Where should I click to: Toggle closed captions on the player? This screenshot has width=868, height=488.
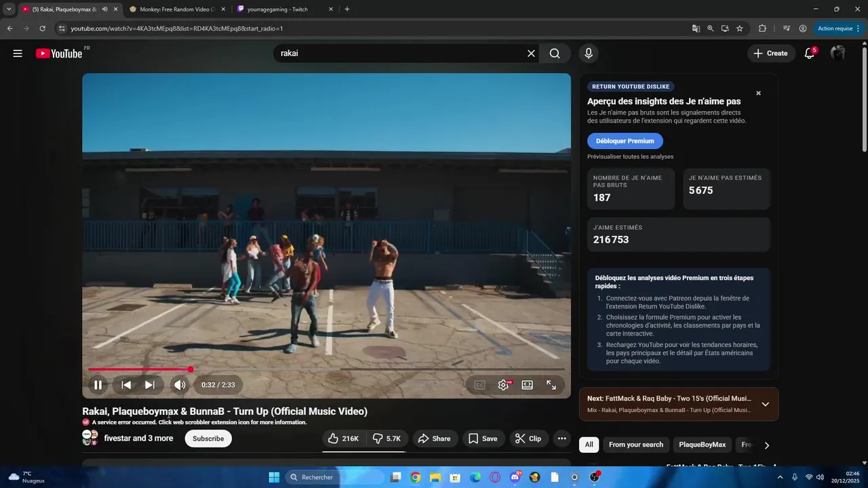tap(479, 385)
